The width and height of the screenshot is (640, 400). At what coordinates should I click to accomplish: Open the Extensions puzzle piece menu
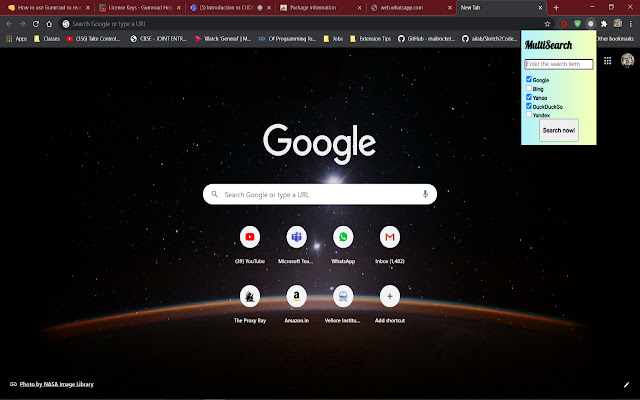coord(604,24)
